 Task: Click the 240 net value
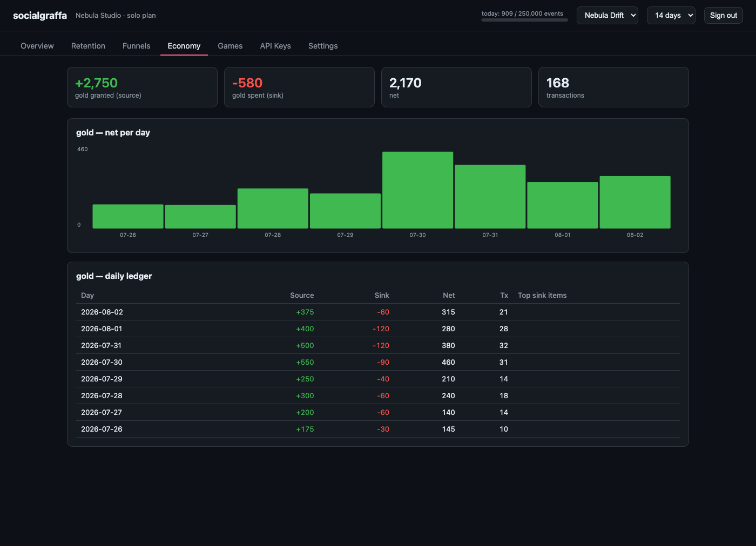tap(448, 395)
